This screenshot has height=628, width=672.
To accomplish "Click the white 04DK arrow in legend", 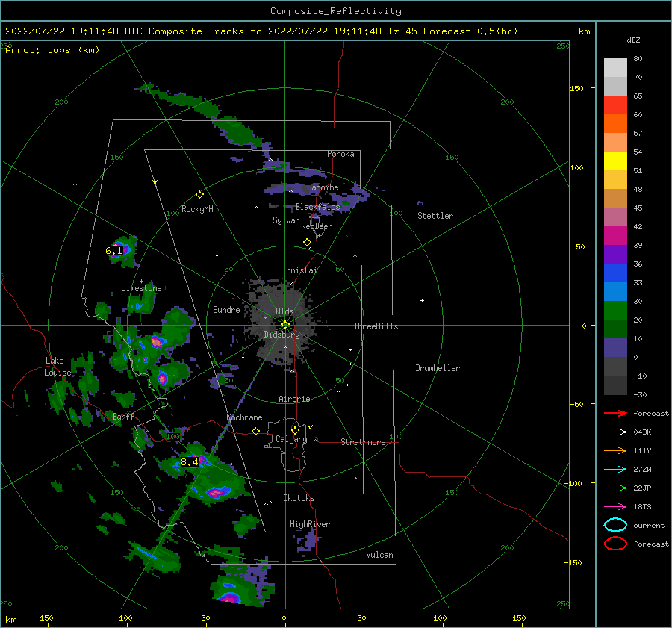I will tap(615, 432).
